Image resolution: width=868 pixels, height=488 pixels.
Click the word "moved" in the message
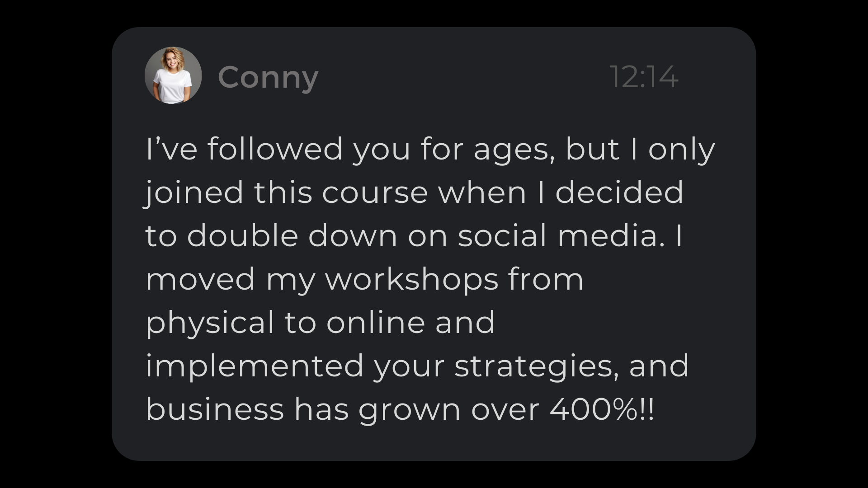click(x=200, y=279)
